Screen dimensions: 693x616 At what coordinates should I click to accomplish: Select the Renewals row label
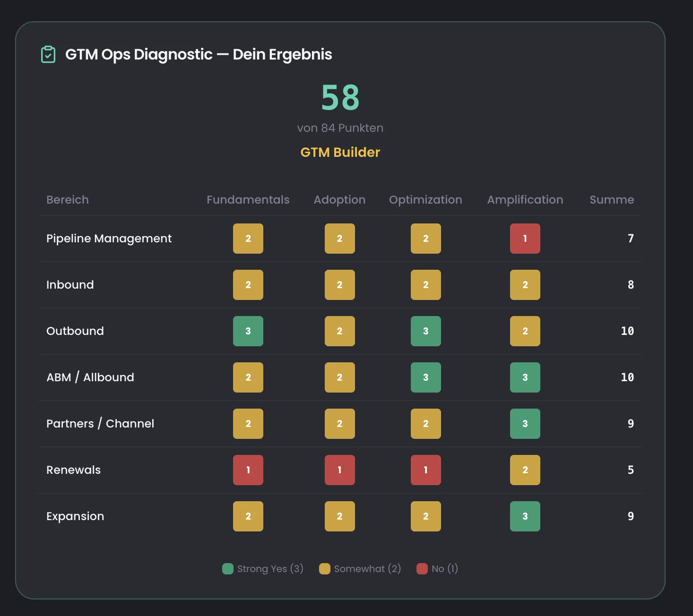[74, 470]
